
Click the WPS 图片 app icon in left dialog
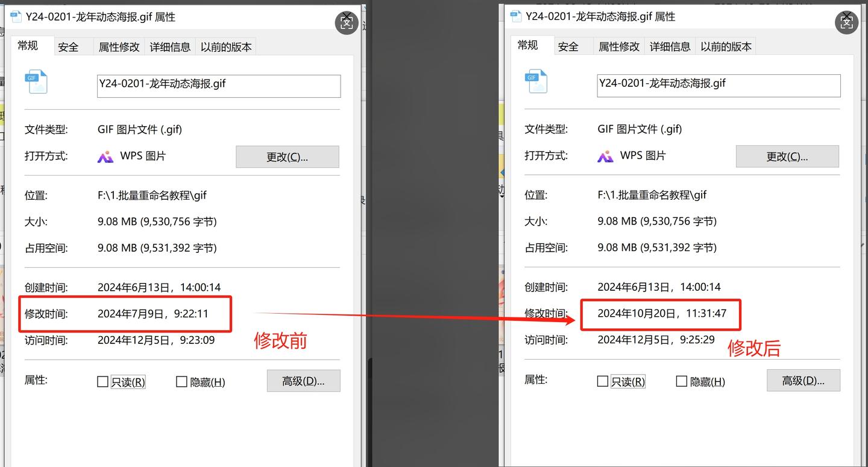click(x=105, y=156)
